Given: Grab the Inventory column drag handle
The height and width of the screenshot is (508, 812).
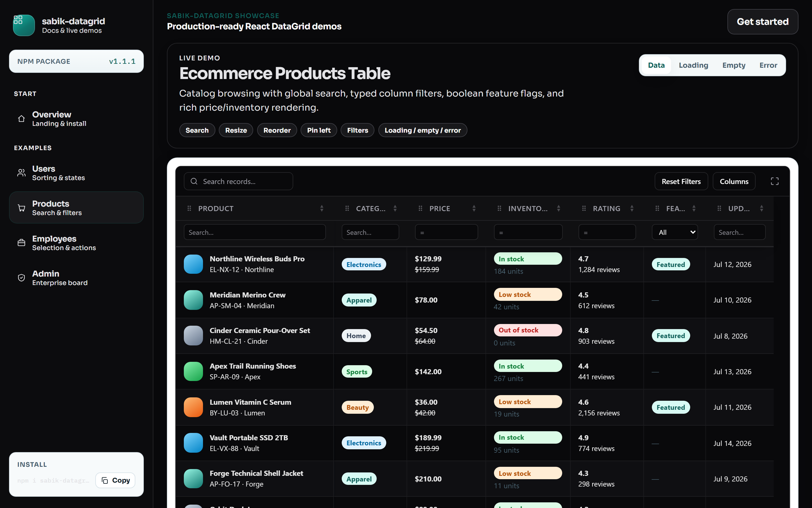Looking at the screenshot, I should click(499, 208).
